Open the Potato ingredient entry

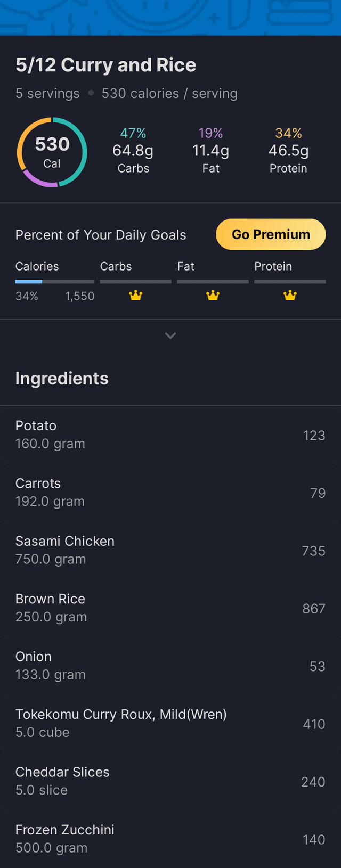170,435
